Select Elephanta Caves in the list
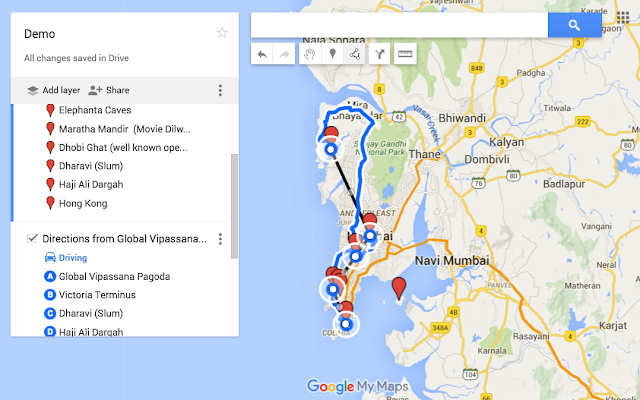 [x=95, y=110]
